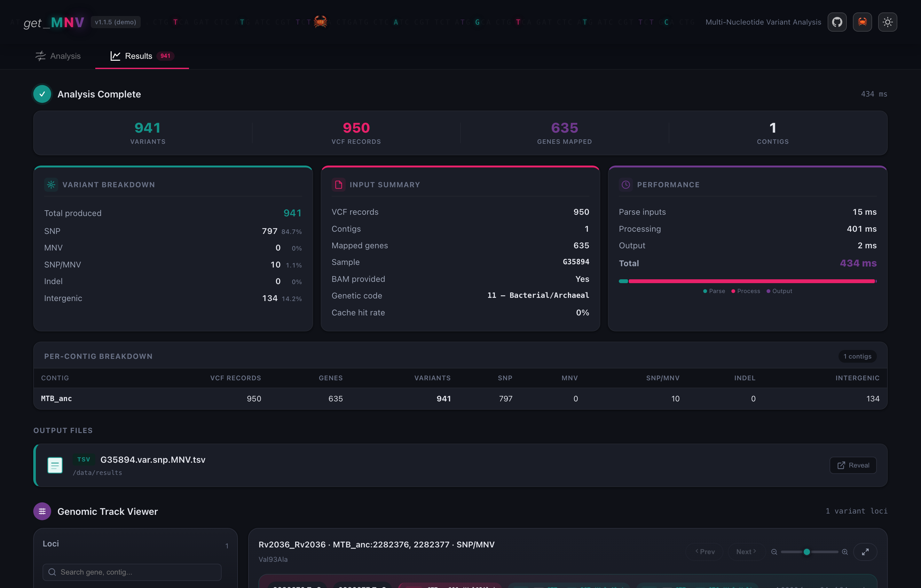Image resolution: width=921 pixels, height=588 pixels.
Task: Click the 950 VCF Records stat
Action: tap(356, 133)
